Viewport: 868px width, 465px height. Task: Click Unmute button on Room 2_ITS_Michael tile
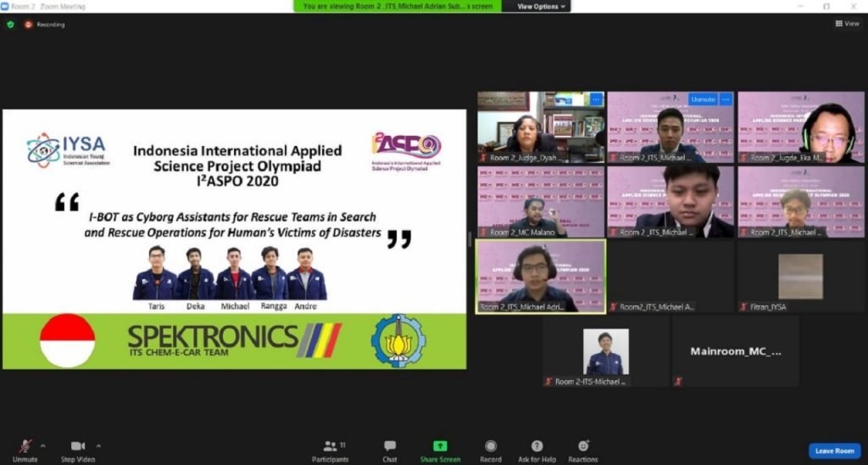(x=703, y=99)
